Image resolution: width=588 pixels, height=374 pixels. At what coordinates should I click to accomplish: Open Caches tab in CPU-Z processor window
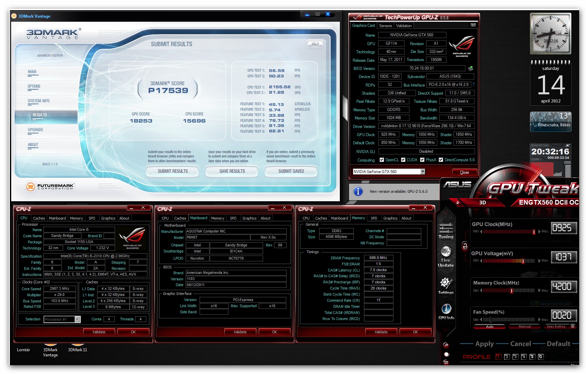point(39,218)
